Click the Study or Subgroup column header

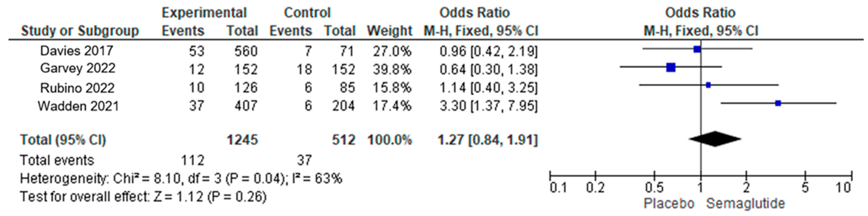coord(80,31)
